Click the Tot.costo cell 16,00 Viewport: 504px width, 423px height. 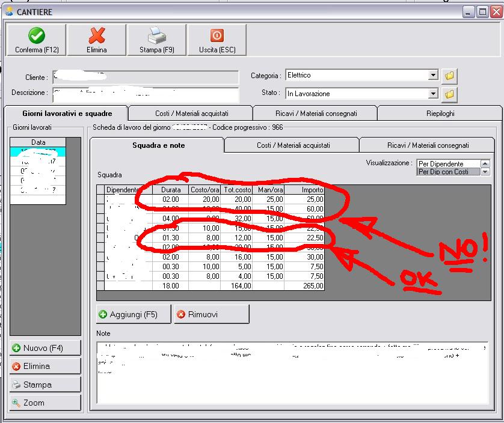[236, 257]
